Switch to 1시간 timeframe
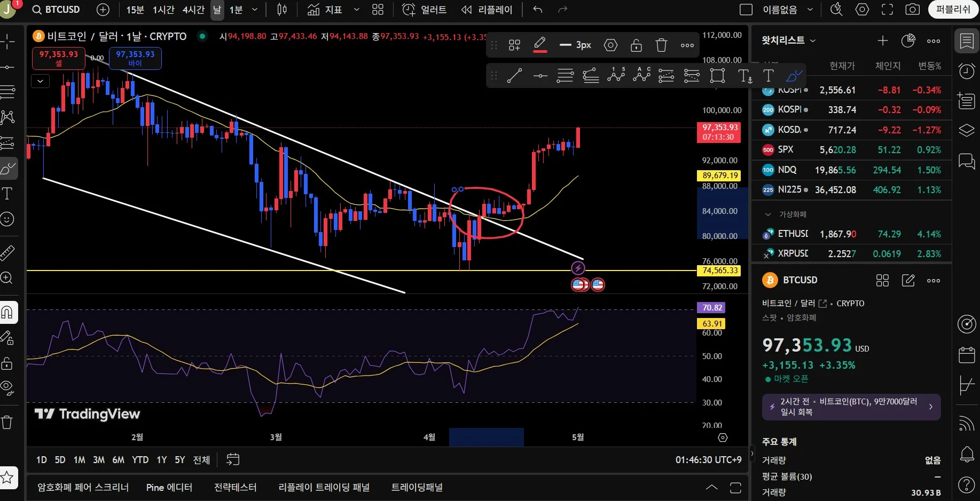 [x=163, y=10]
